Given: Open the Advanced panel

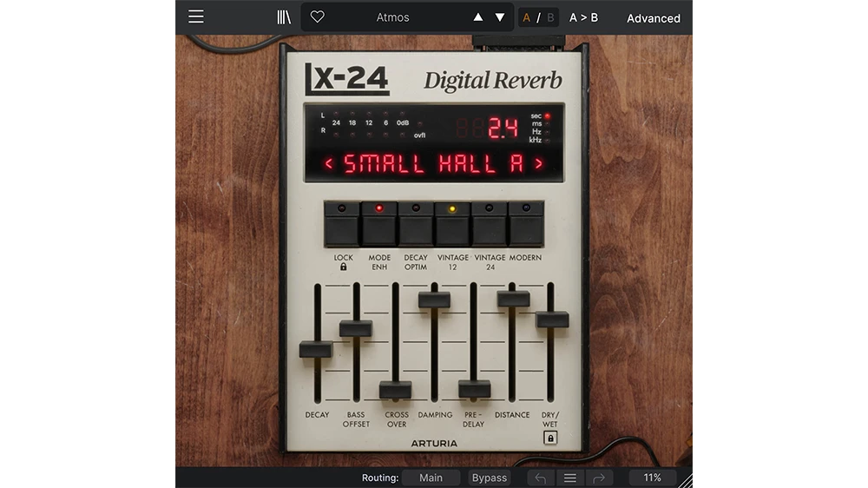Looking at the screenshot, I should click(654, 18).
